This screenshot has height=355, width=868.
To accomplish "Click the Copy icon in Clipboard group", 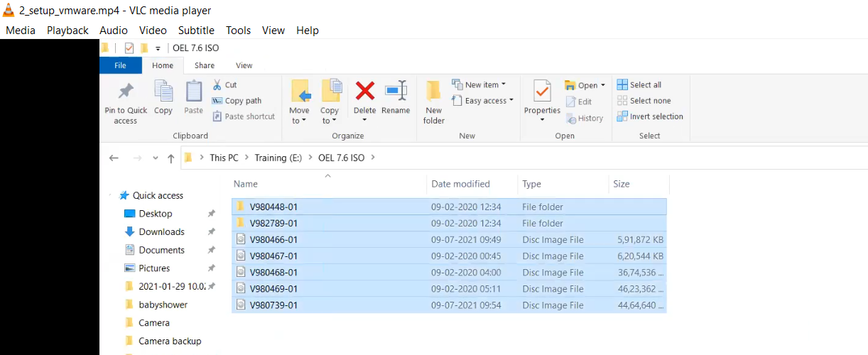I will point(163,91).
